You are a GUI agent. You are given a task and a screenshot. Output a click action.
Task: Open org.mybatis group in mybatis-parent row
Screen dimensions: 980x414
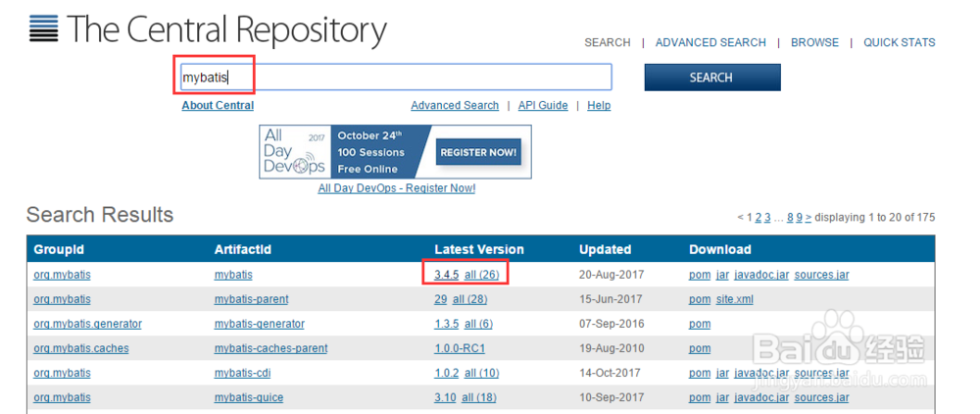point(62,299)
